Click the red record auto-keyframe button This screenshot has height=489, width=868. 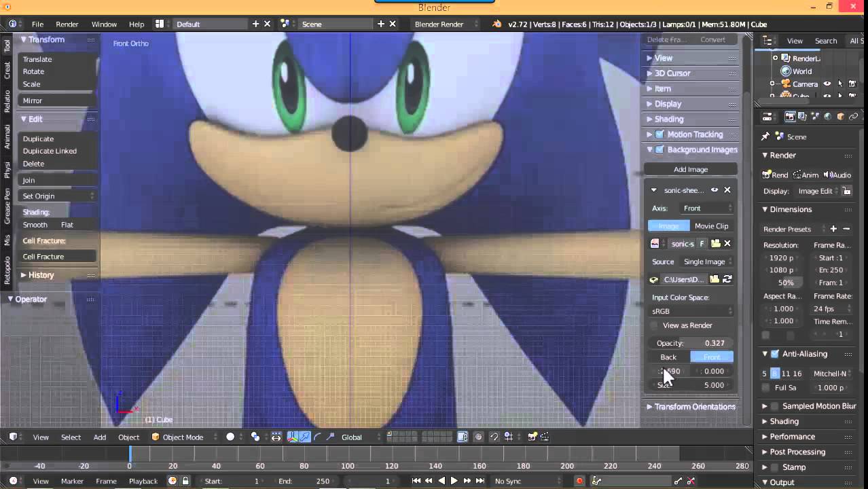(579, 481)
